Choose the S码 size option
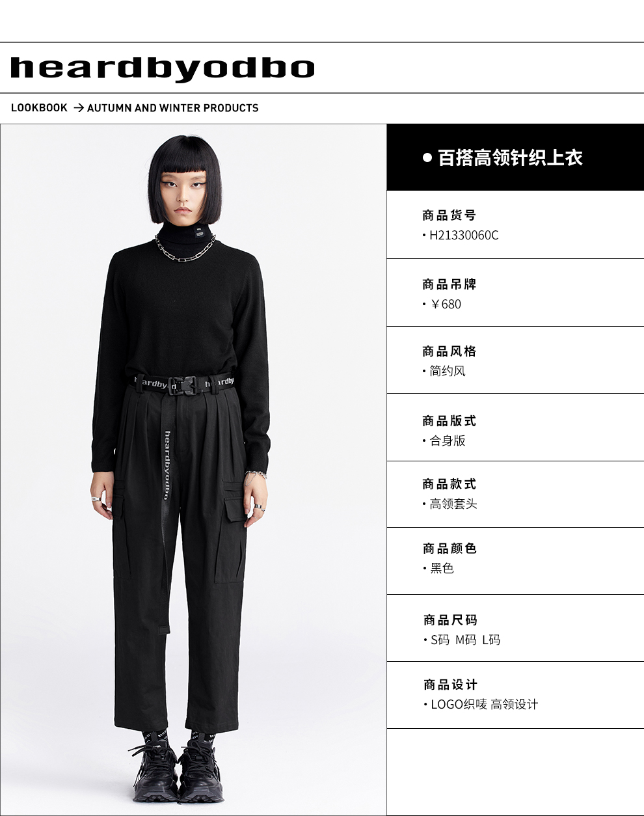Viewport: 644px width, 816px height. [440, 640]
